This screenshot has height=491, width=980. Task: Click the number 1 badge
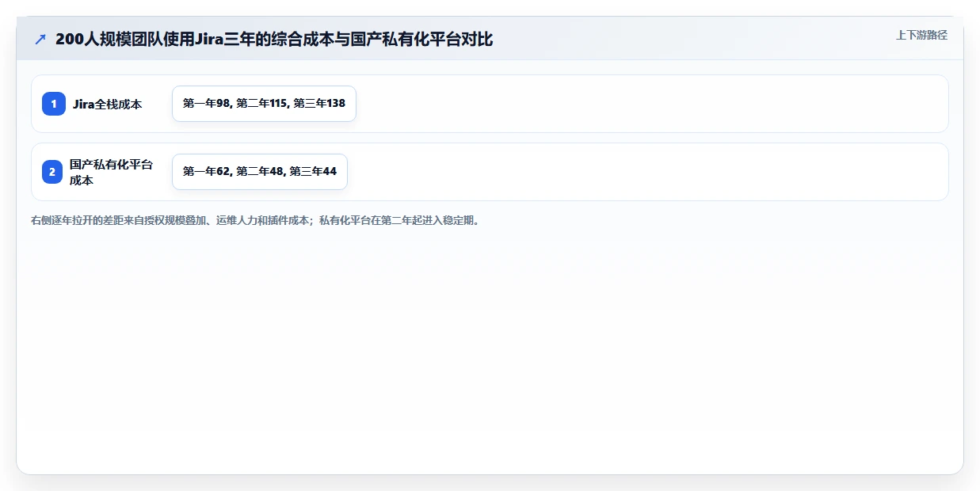54,104
